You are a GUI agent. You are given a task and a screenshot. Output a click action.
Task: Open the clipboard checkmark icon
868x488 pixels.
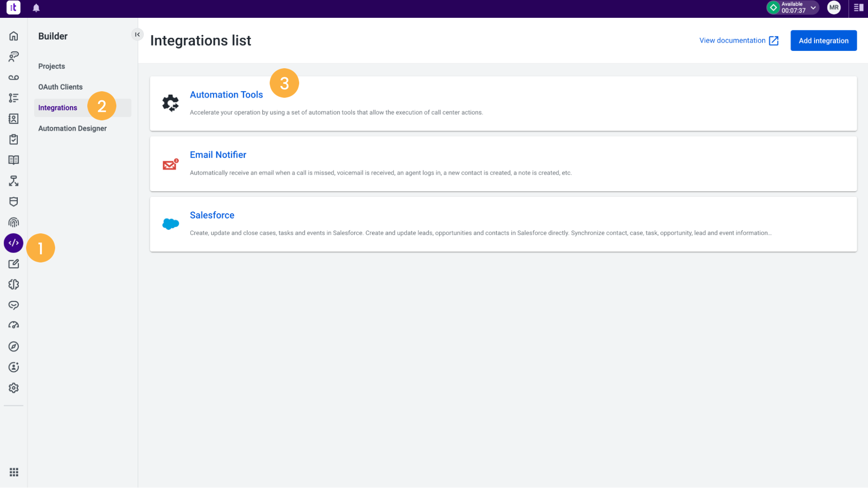[13, 139]
